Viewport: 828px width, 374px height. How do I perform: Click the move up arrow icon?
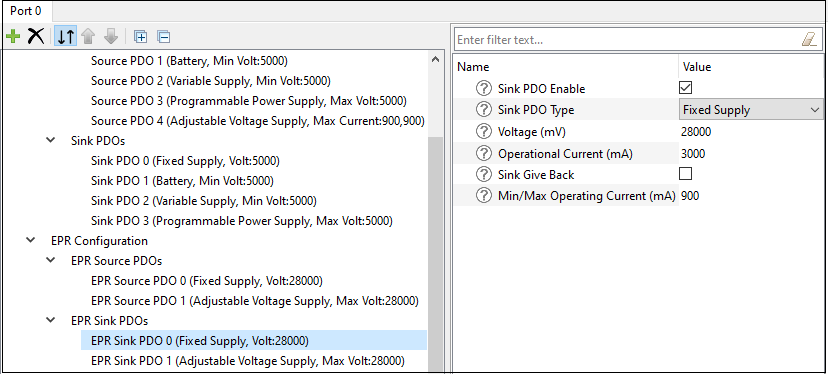click(x=88, y=36)
